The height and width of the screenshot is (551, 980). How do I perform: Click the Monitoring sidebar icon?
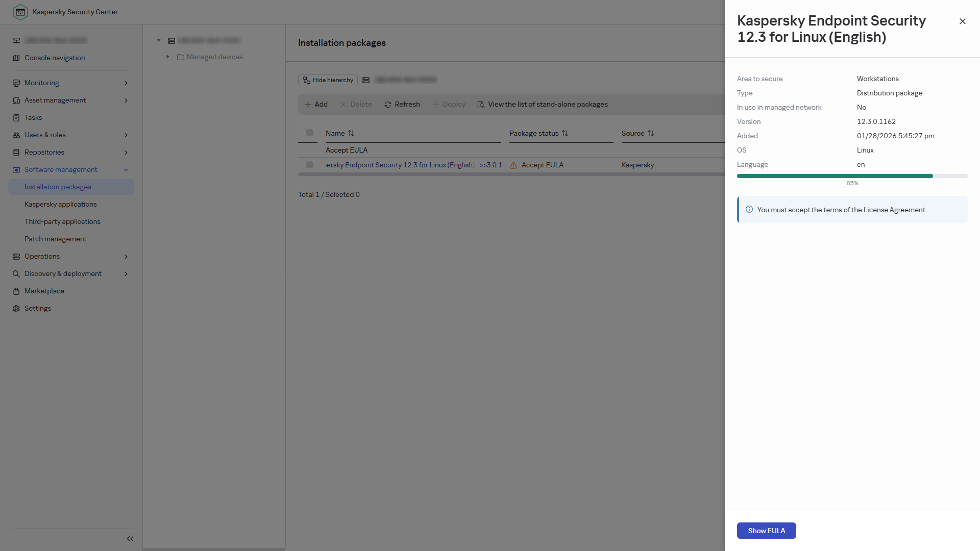(16, 83)
